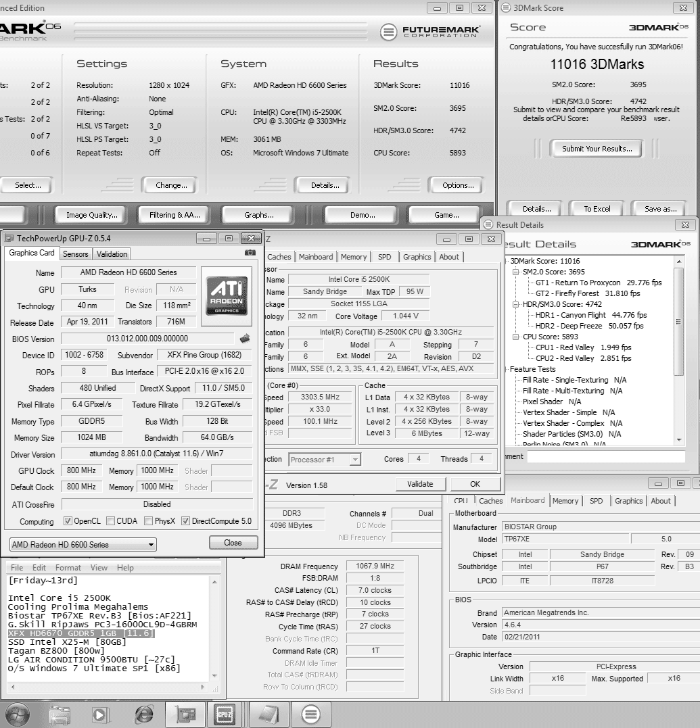This screenshot has height=728, width=700.
Task: Open the SPD tab in the front CPU-Z
Action: 385,257
